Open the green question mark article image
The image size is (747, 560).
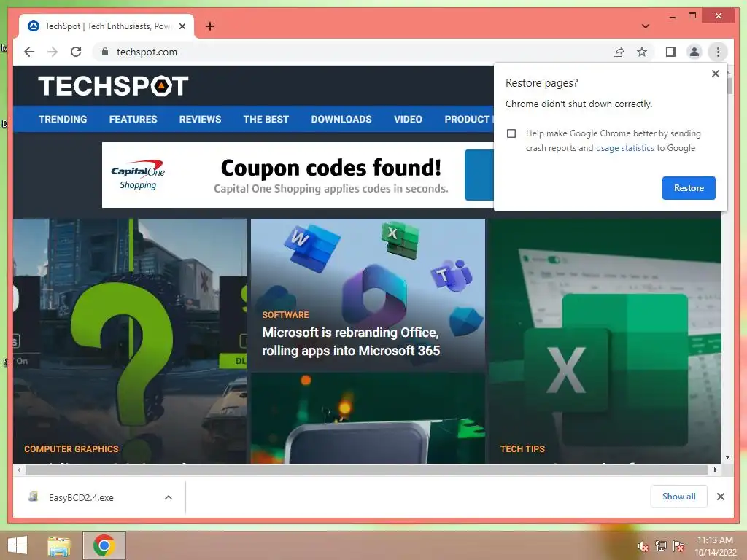click(x=130, y=341)
